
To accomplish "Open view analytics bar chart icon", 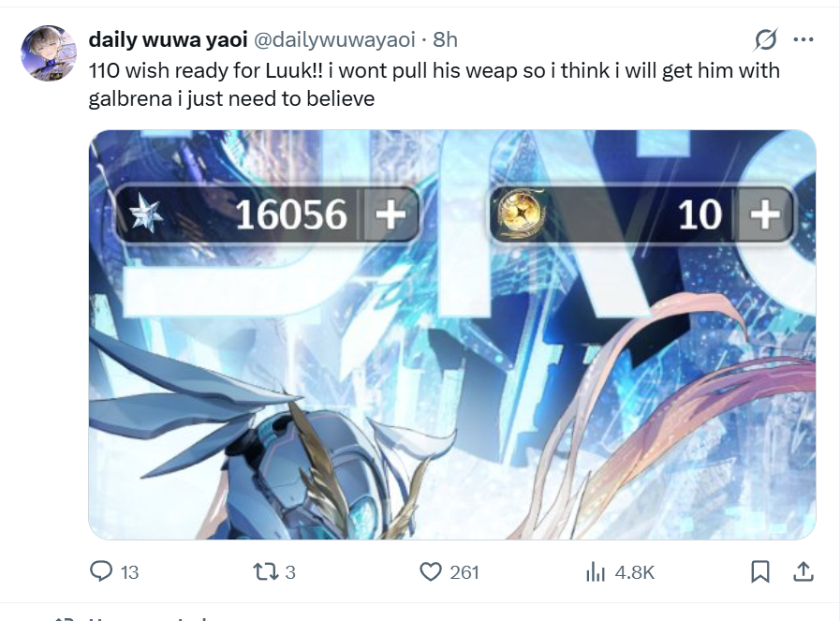I will 596,571.
